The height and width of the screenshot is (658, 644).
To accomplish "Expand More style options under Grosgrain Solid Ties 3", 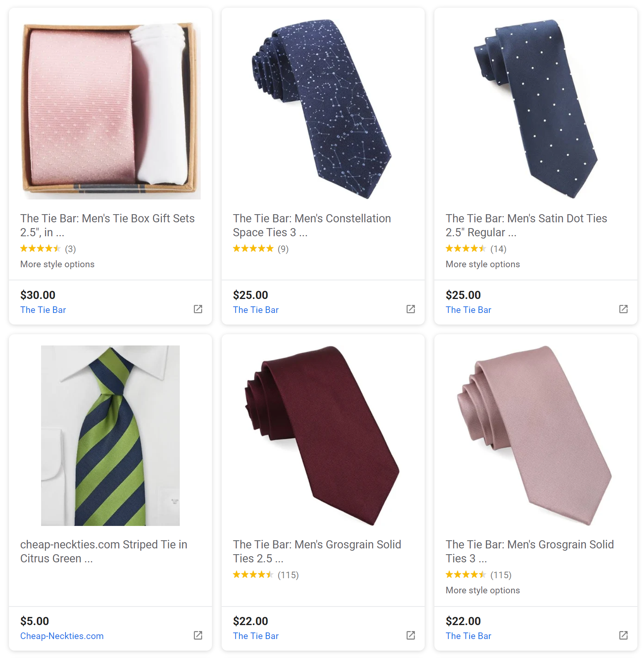I will coord(482,590).
